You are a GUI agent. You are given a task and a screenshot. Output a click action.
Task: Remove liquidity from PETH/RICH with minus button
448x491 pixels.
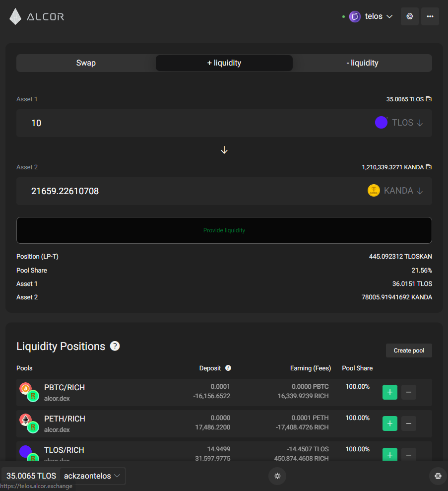coord(409,423)
